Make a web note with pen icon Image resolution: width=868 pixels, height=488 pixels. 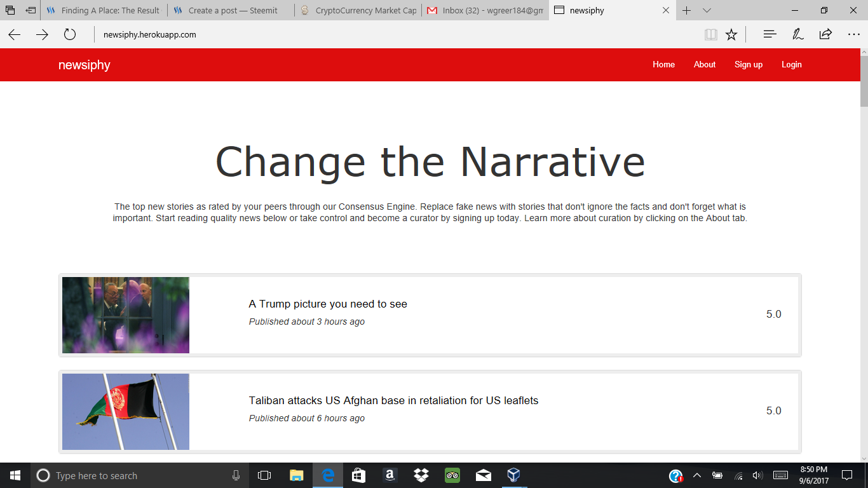click(x=797, y=34)
